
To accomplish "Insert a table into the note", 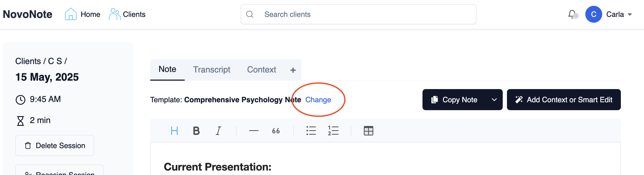I will [368, 131].
